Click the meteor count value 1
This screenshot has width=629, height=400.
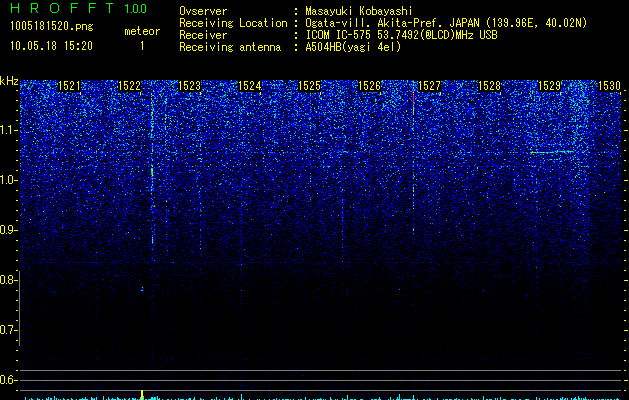pyautogui.click(x=142, y=46)
